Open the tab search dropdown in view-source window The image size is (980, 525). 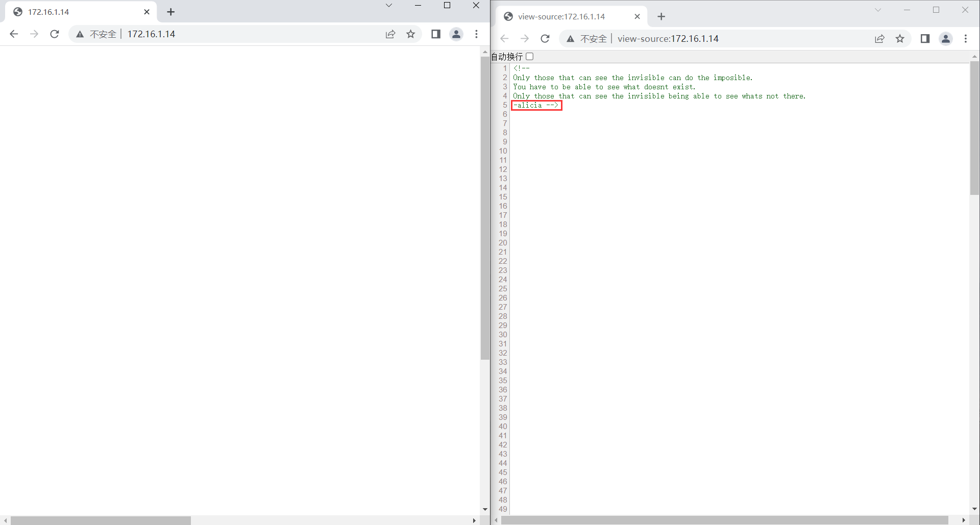tap(878, 10)
